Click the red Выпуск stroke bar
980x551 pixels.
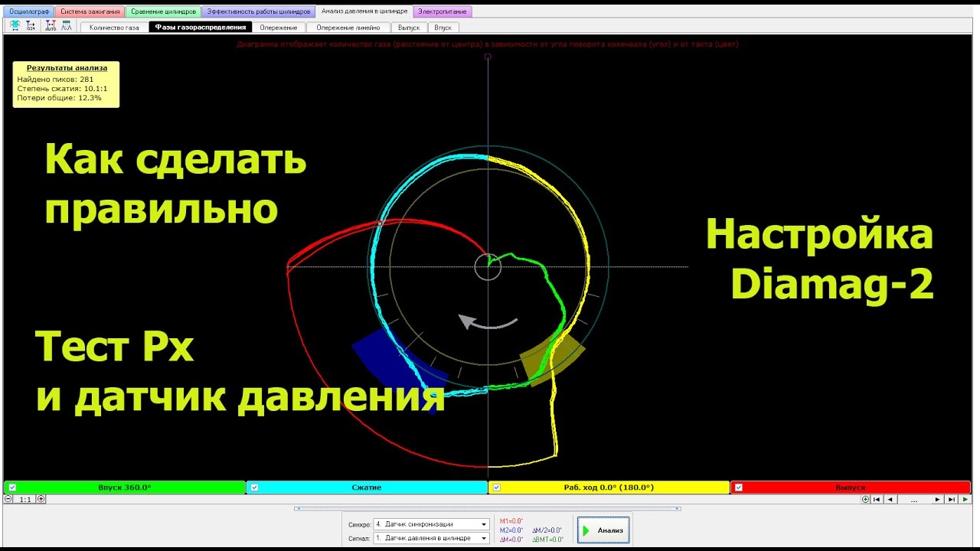(x=851, y=487)
